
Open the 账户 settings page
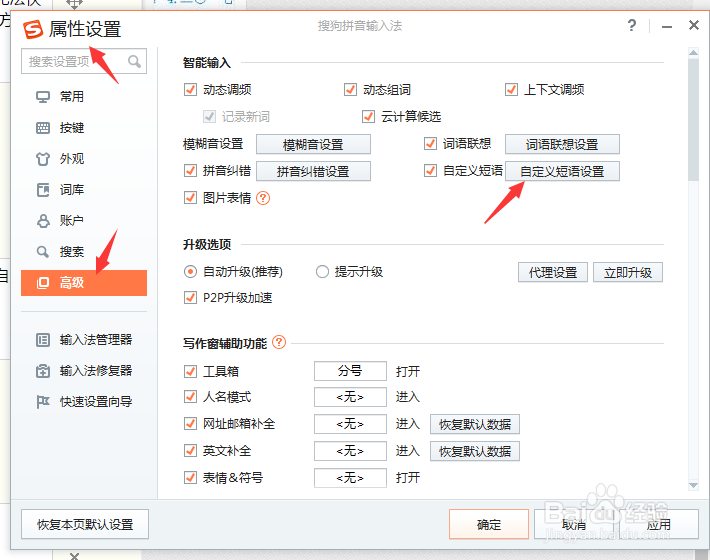point(84,221)
